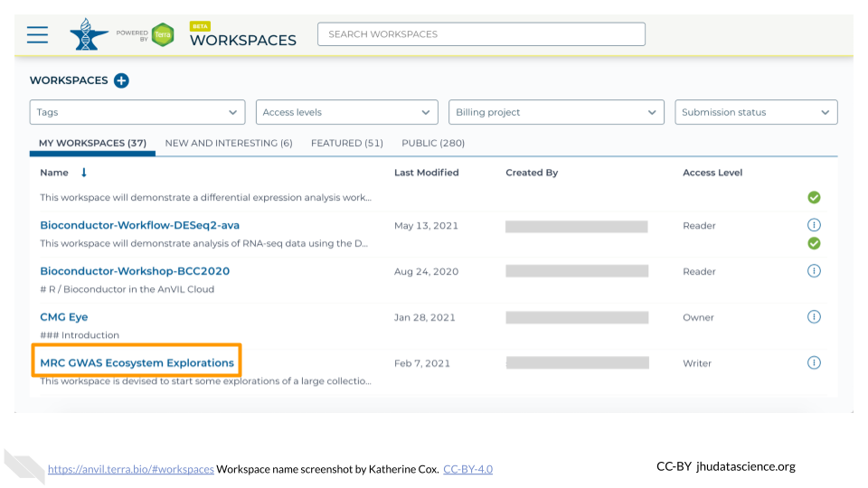868x488 pixels.
Task: Click the Aug 24, 2020 date
Action: coord(426,272)
